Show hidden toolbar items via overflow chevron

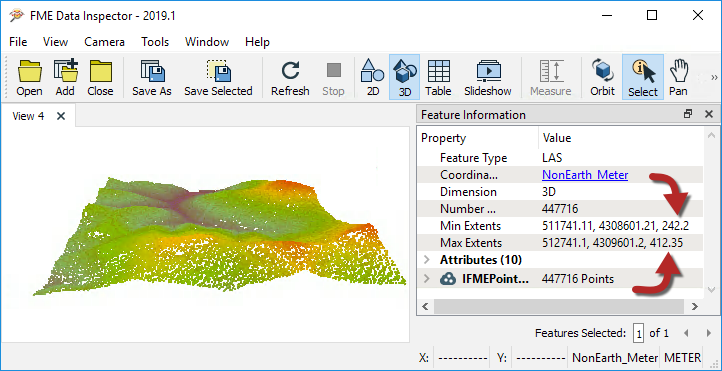click(714, 77)
